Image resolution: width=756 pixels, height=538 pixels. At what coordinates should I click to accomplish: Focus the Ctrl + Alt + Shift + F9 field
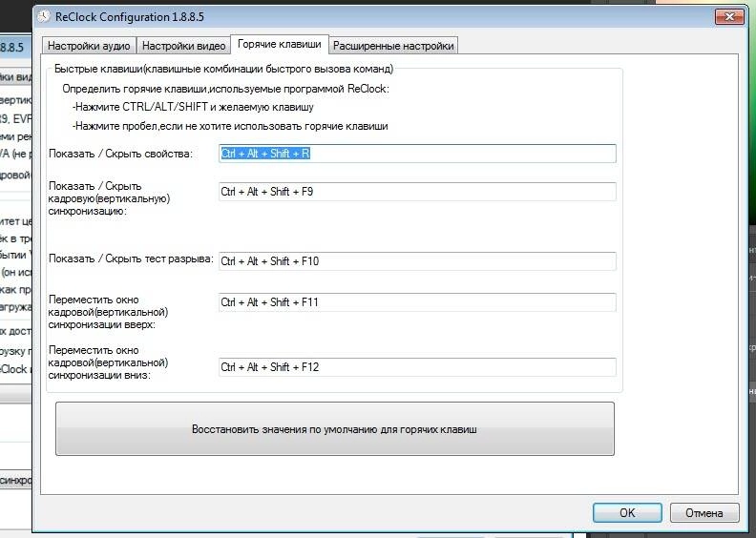[417, 192]
